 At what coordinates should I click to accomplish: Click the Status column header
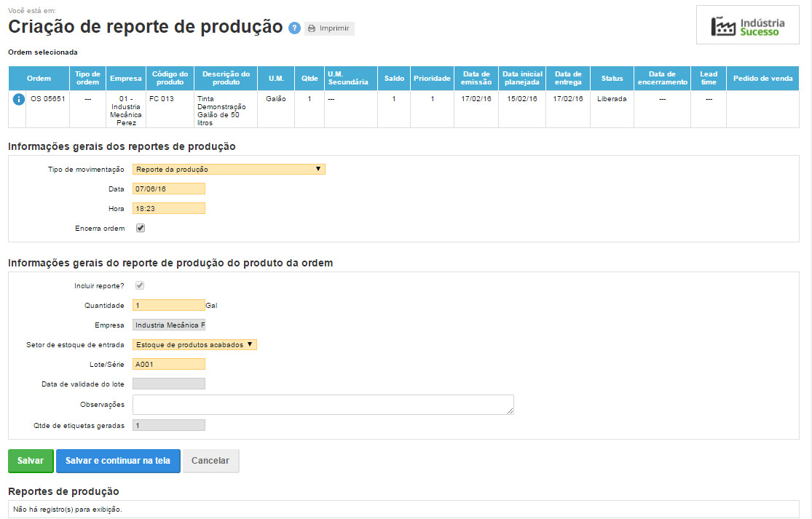click(x=611, y=78)
